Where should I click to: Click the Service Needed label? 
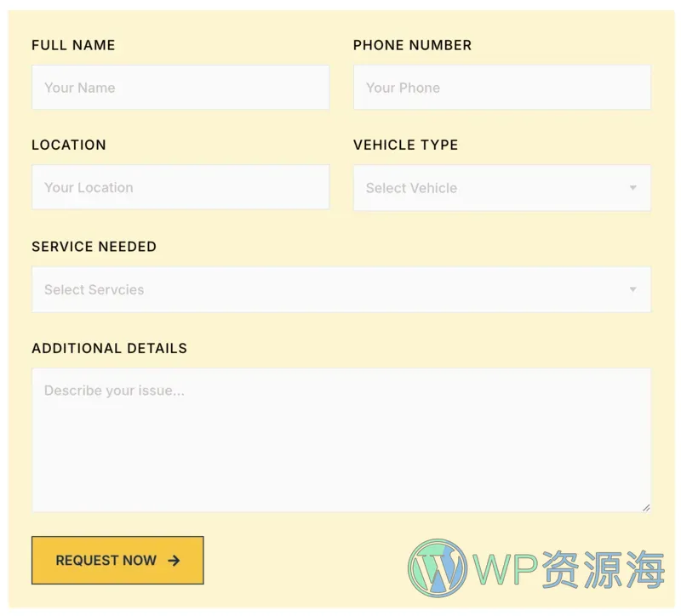click(94, 247)
